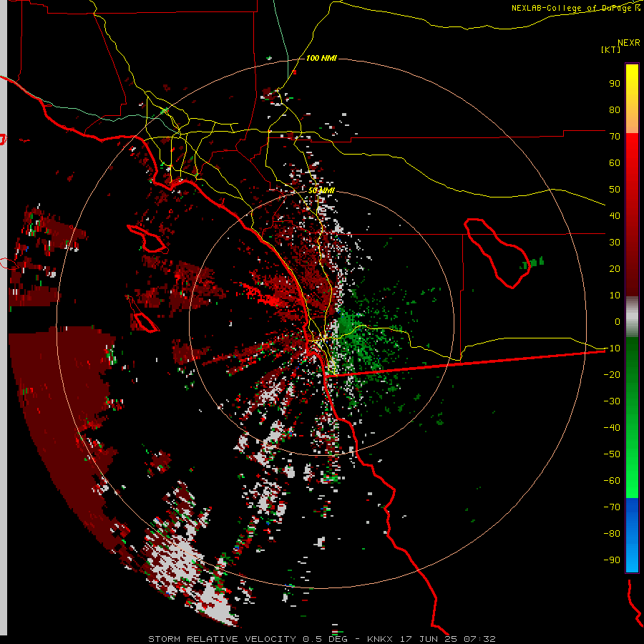This screenshot has width=644, height=644.
Task: Click the 80 value on velocity scale
Action: (x=615, y=109)
